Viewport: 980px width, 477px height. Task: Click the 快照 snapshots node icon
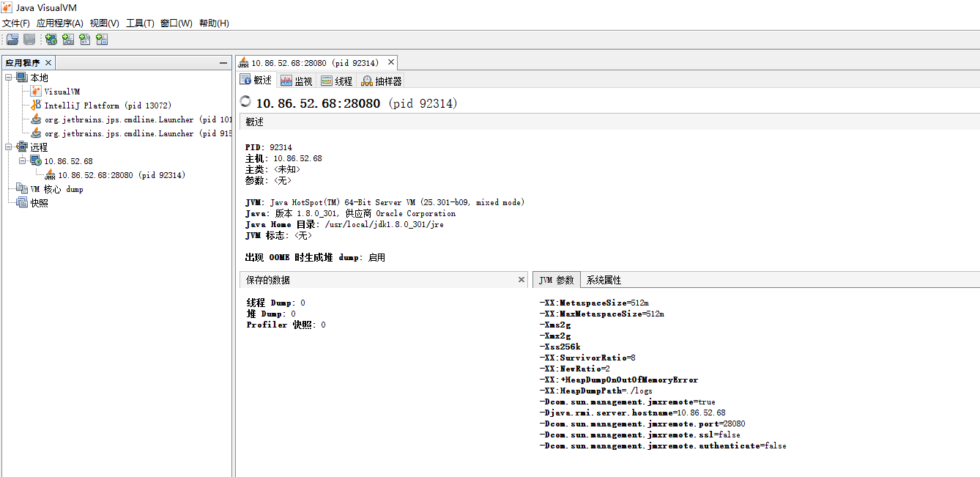22,203
